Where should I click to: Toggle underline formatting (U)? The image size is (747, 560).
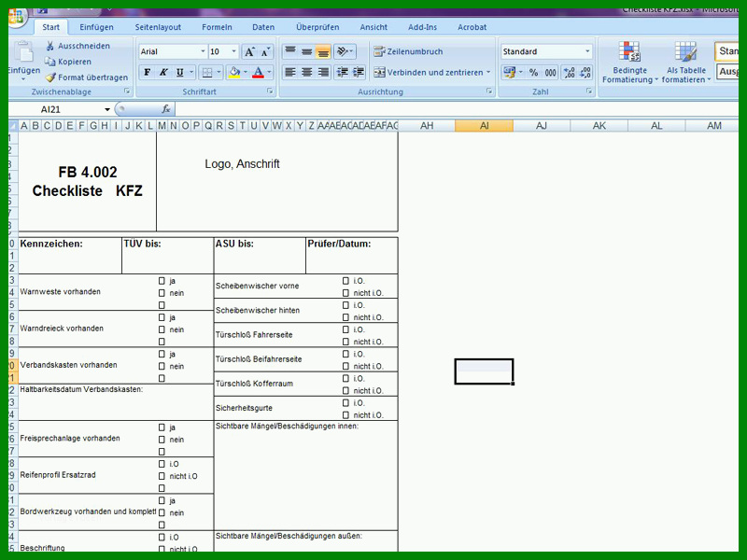click(x=179, y=73)
